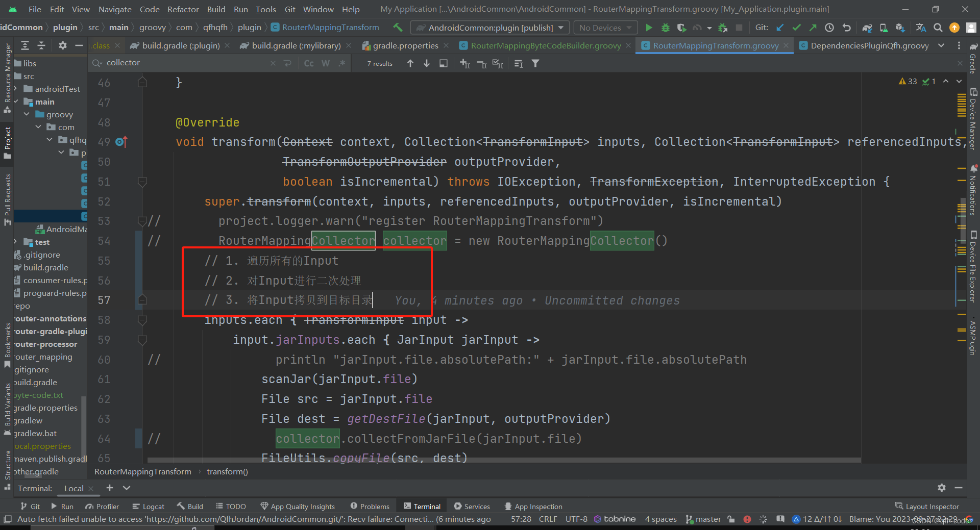Jump to previous search occurrence
The height and width of the screenshot is (530, 980).
point(410,63)
